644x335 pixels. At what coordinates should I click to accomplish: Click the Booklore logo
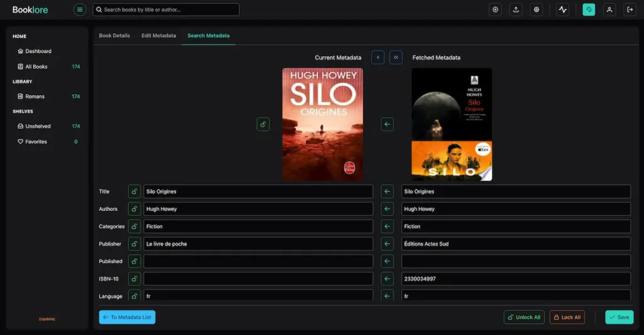click(x=30, y=9)
